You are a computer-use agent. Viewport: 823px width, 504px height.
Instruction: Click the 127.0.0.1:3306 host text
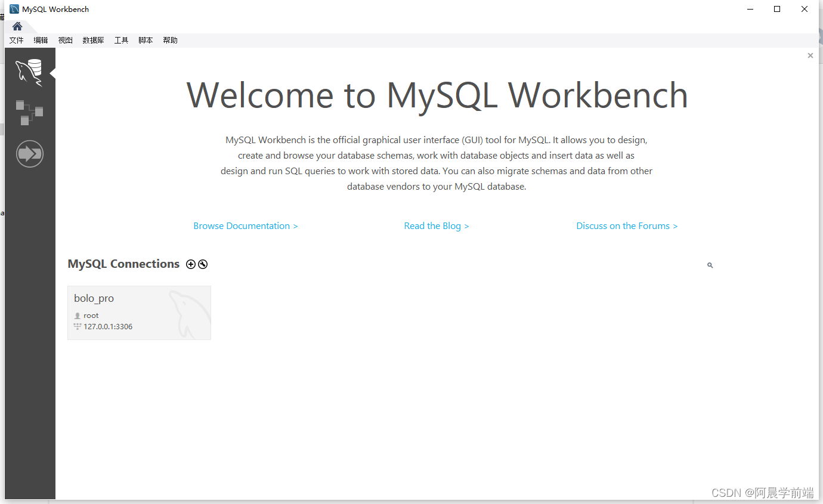point(108,327)
